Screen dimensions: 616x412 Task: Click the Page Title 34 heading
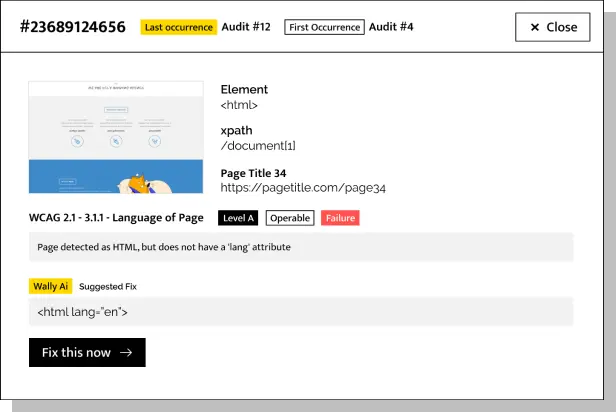(253, 173)
